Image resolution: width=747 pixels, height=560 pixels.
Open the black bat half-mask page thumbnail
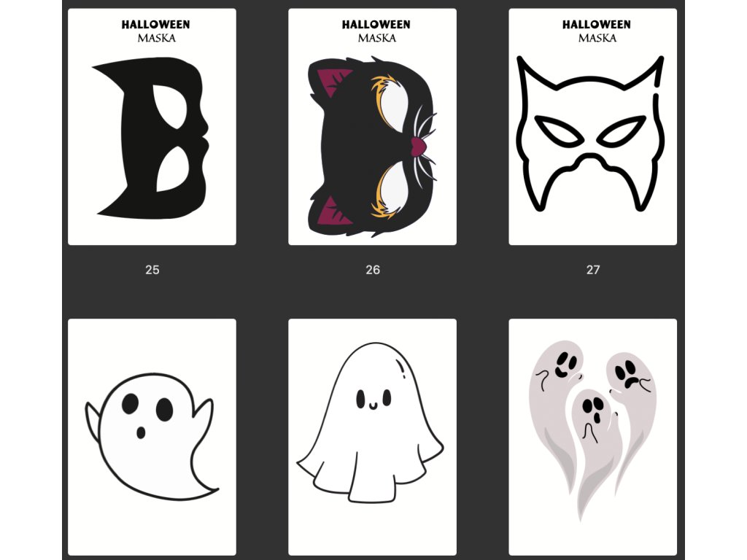click(x=152, y=127)
